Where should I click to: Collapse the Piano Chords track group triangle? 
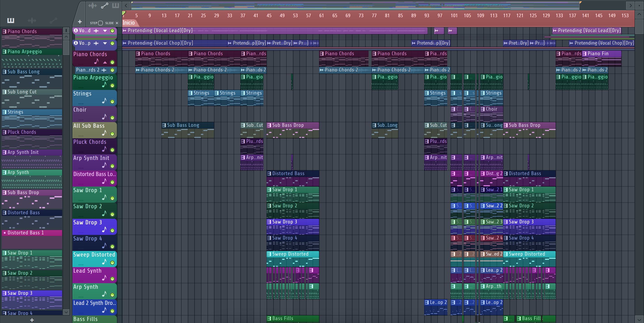105,62
